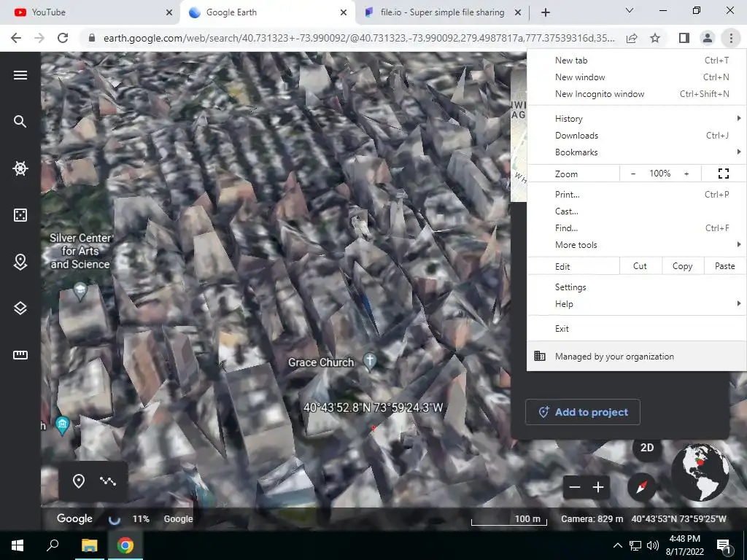
Task: Select the Measure ruler tool
Action: coord(20,355)
